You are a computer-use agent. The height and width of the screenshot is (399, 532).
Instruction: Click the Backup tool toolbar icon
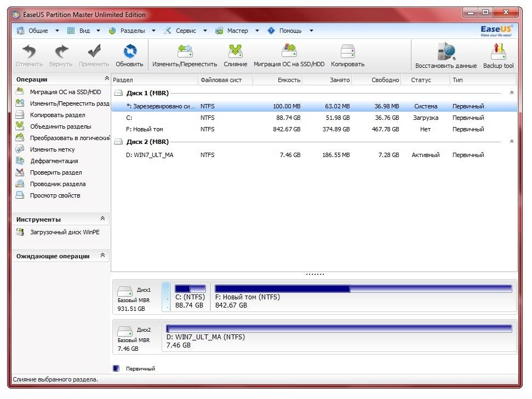click(x=498, y=51)
